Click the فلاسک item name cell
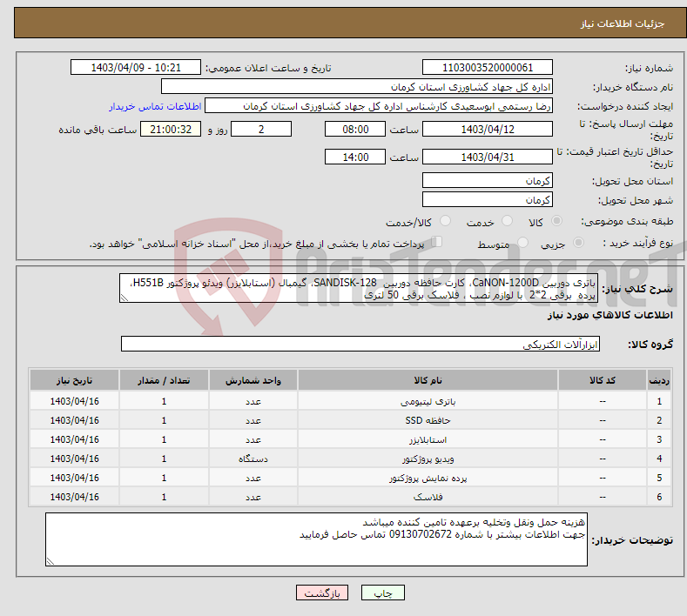This screenshot has height=616, width=687. point(428,497)
